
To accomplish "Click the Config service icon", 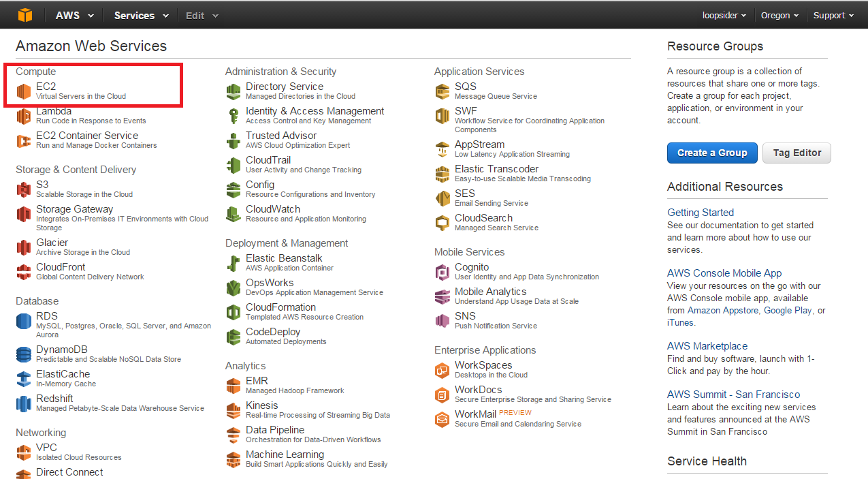I will [x=234, y=189].
